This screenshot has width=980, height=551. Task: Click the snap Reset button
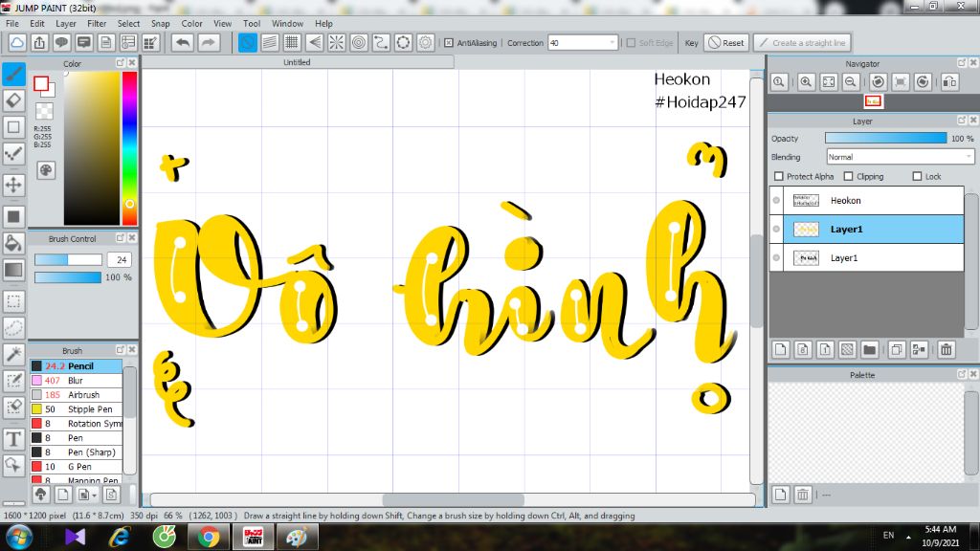726,42
